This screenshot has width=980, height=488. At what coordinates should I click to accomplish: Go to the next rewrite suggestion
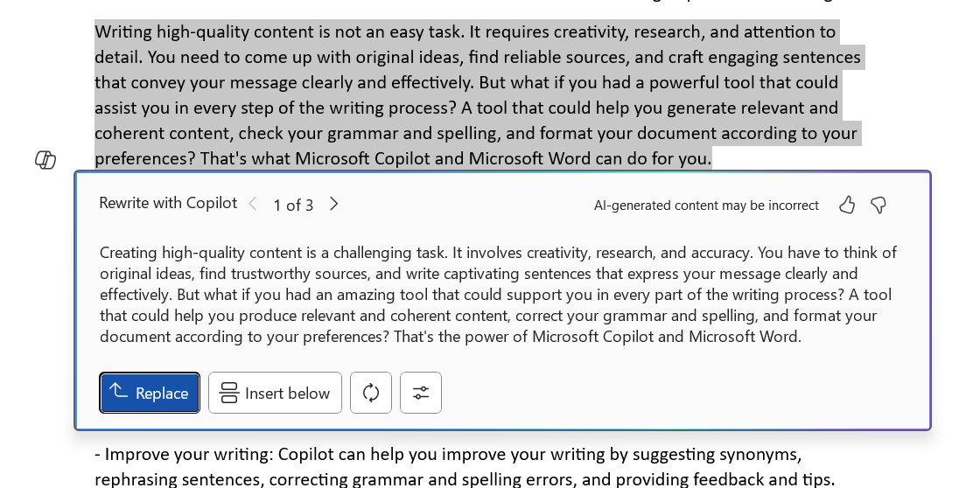pyautogui.click(x=333, y=204)
